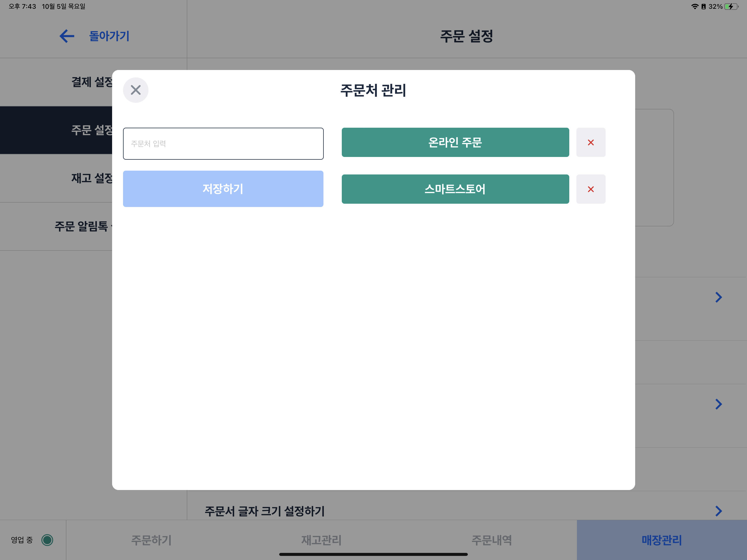Delete the 온라인 주문 entry

[590, 142]
